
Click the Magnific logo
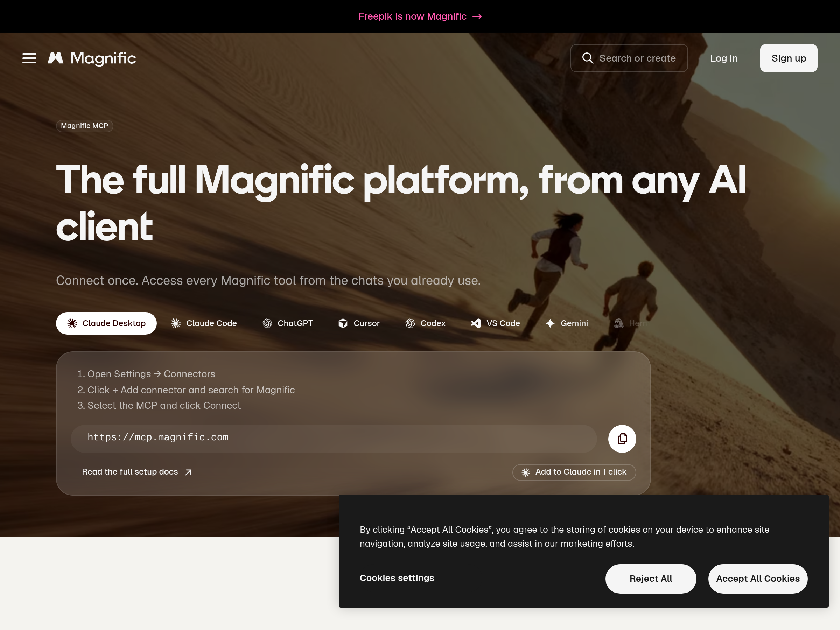pyautogui.click(x=91, y=58)
